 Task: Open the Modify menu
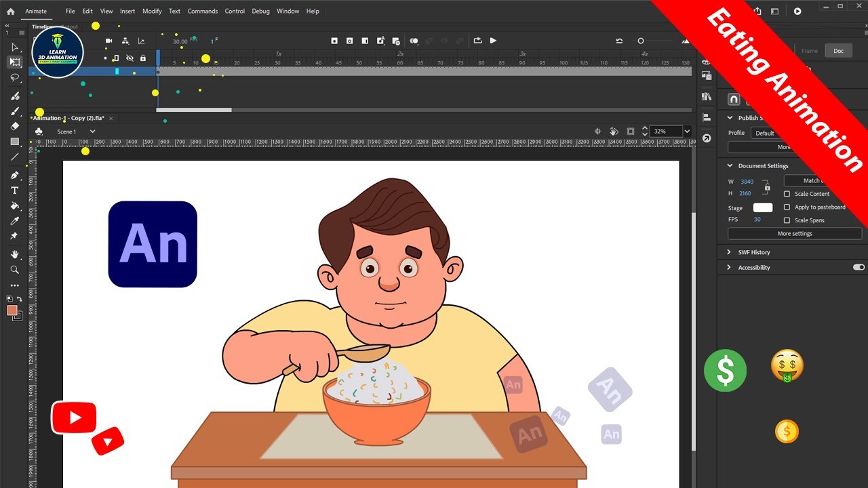[x=152, y=11]
